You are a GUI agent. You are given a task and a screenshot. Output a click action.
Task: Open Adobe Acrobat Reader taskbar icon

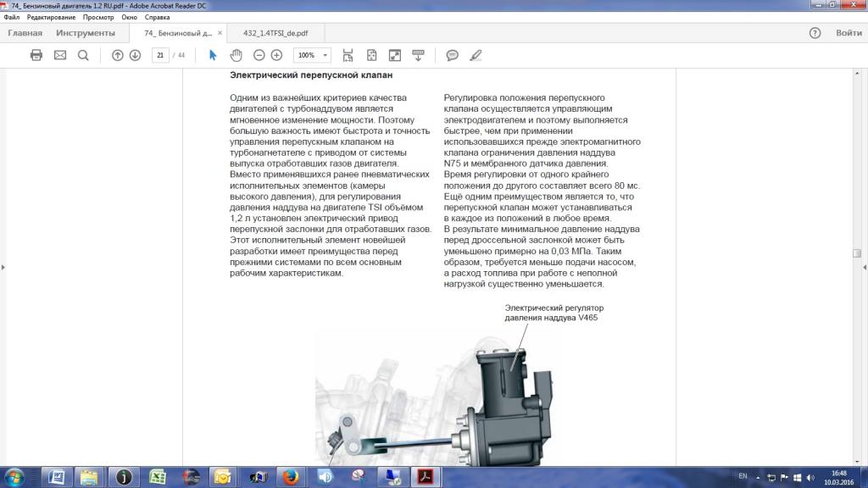(x=426, y=477)
